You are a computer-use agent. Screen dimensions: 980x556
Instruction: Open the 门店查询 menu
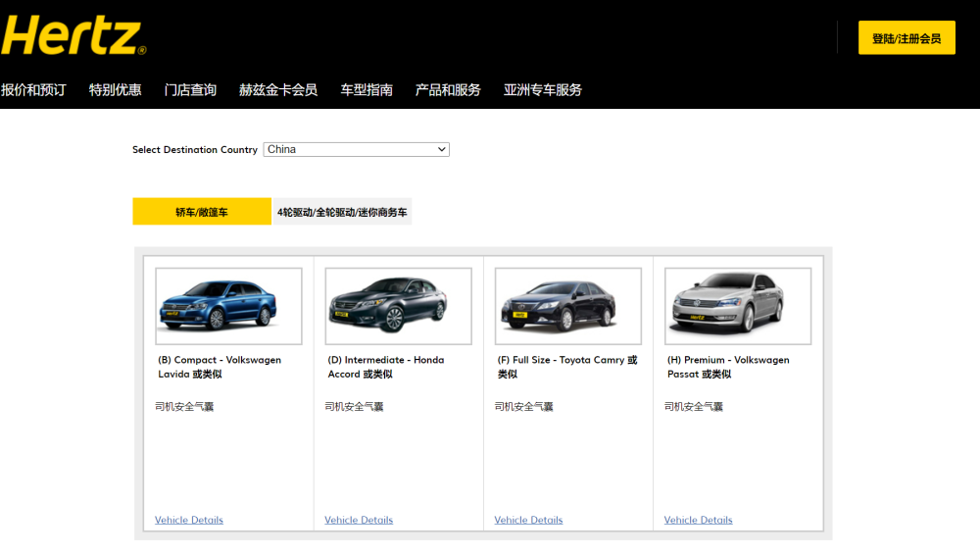point(190,90)
